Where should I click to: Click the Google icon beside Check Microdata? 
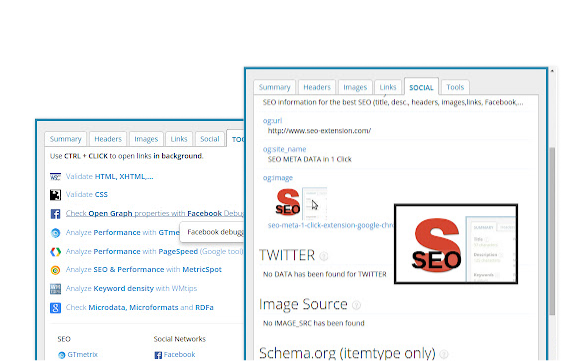tap(55, 307)
